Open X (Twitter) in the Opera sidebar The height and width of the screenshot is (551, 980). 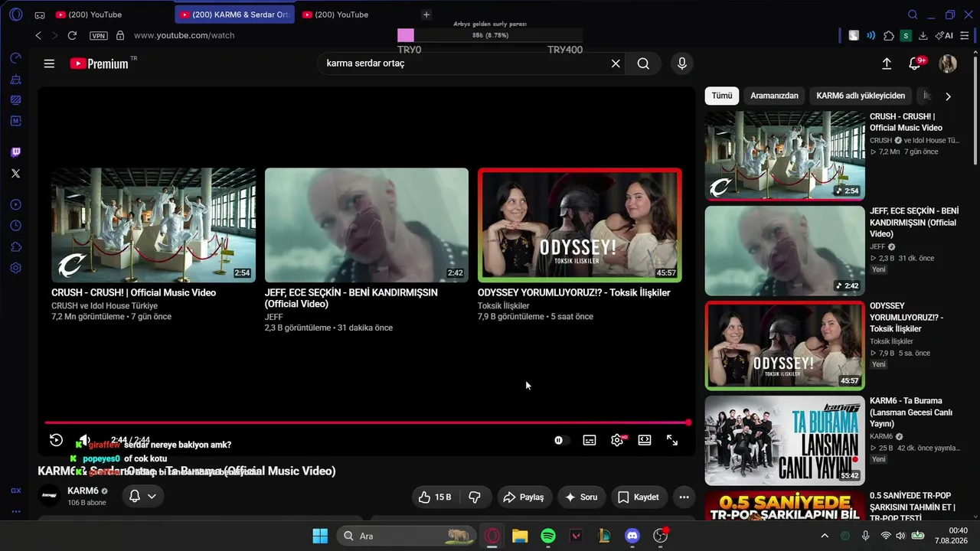[x=15, y=174]
